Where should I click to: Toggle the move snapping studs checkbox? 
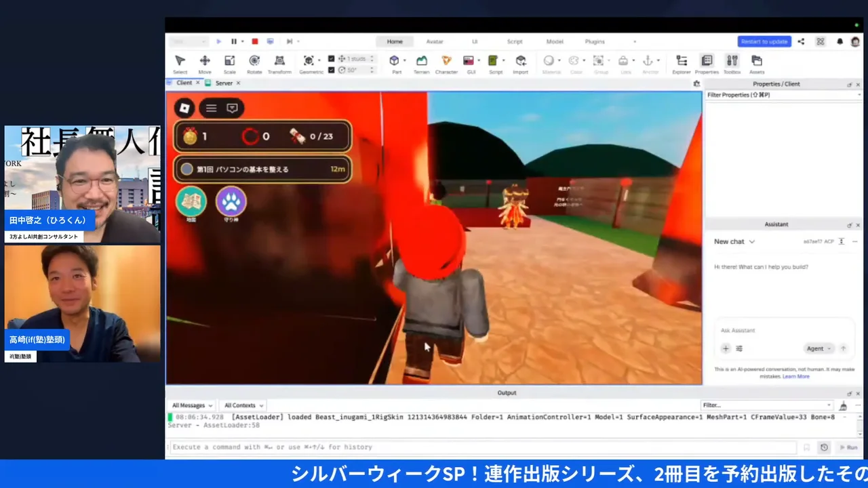point(331,59)
